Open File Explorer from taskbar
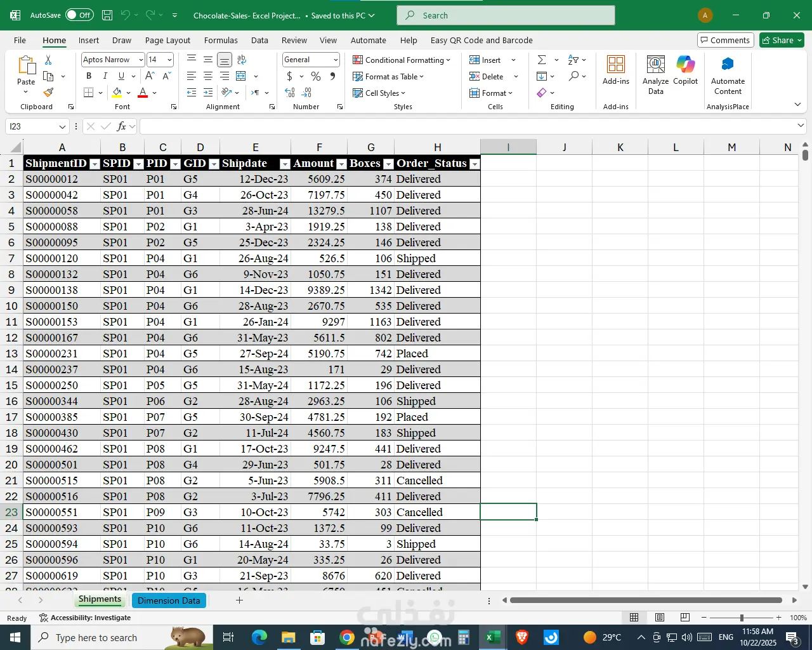812x650 pixels. [288, 637]
